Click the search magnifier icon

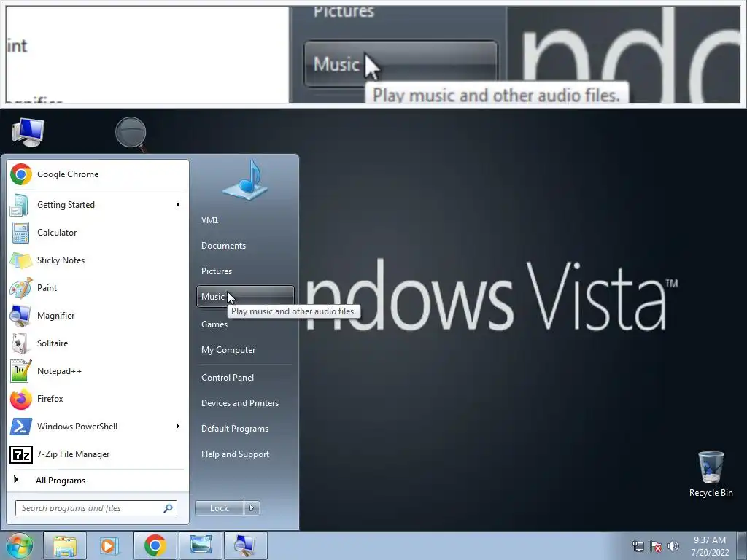[x=169, y=508]
